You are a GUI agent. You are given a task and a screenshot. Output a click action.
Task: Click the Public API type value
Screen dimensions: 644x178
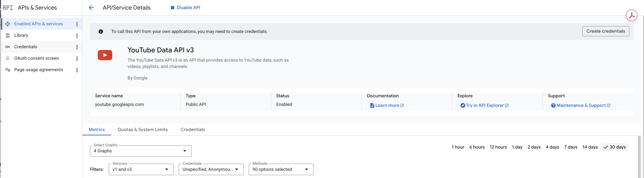click(x=196, y=104)
